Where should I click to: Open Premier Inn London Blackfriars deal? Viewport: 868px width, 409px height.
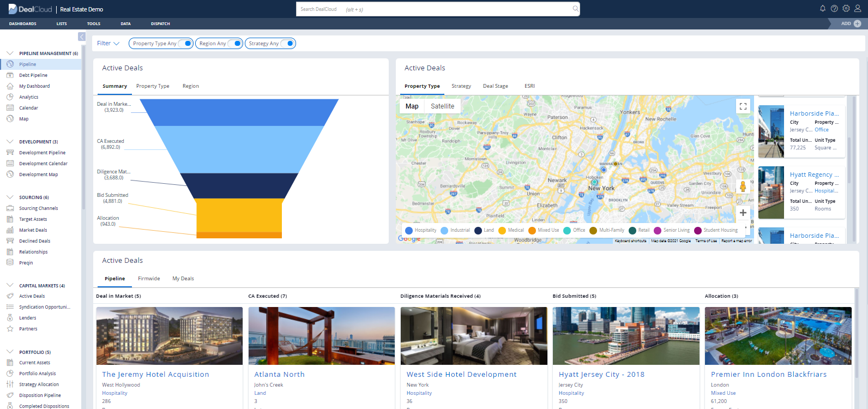click(769, 375)
